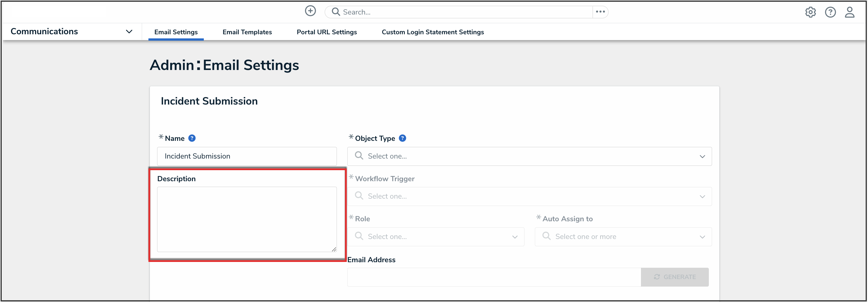Open the Object Type dropdown

[529, 156]
